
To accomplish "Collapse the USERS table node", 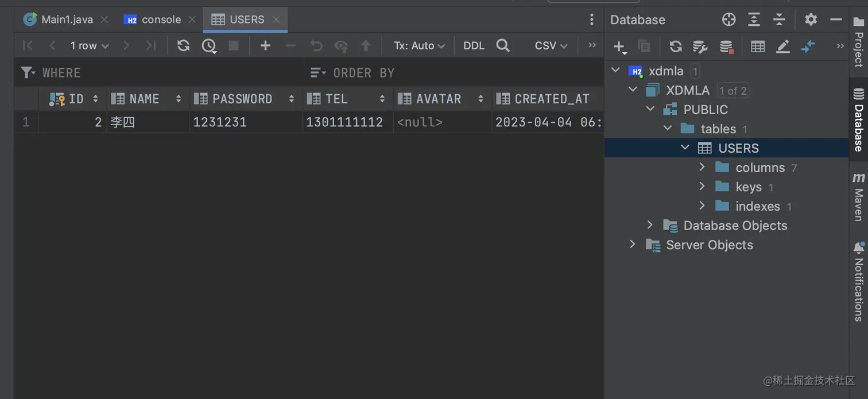I will (x=684, y=148).
